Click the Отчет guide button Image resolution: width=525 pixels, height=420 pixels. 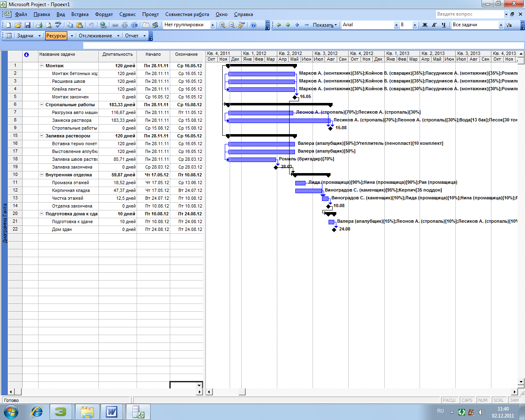132,36
